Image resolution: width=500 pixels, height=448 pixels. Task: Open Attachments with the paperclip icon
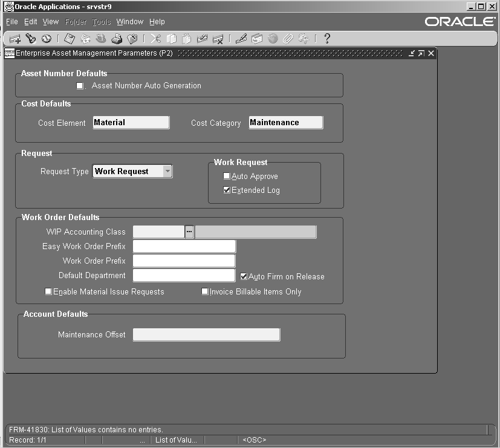pos(288,39)
